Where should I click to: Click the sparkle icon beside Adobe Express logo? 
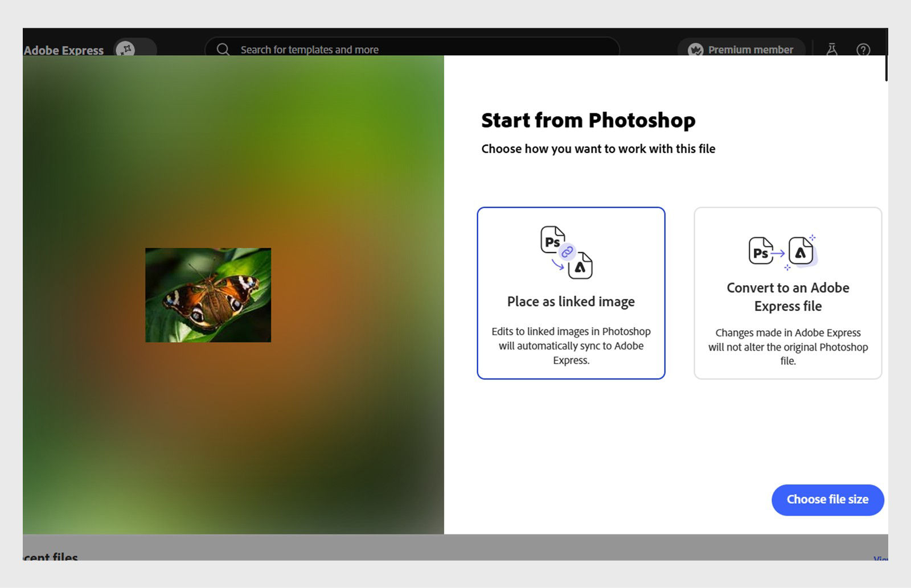click(x=126, y=50)
